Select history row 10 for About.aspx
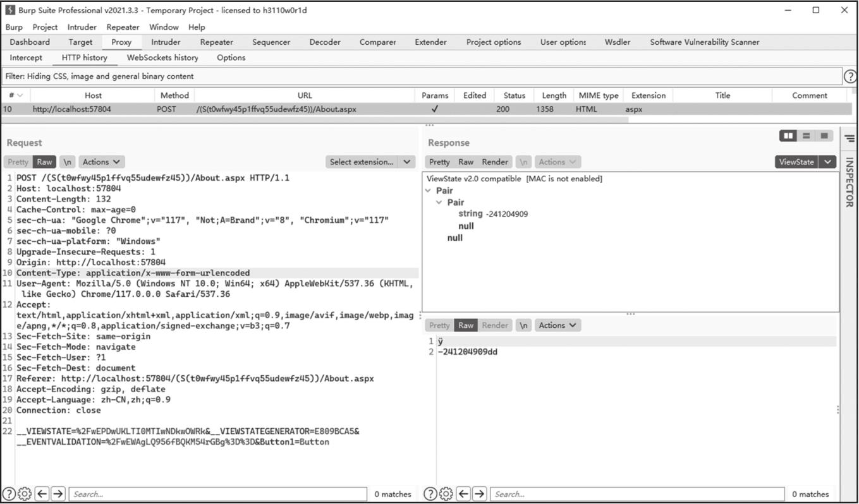Viewport: 859px width, 504px height. point(426,109)
